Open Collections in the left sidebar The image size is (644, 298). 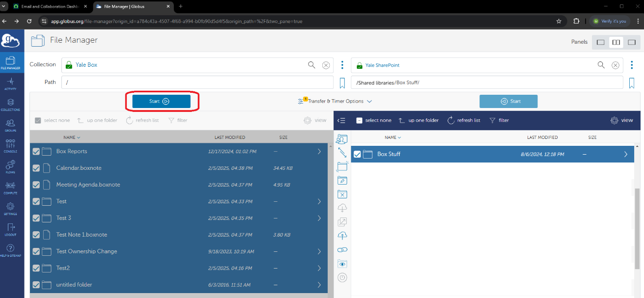click(x=10, y=105)
